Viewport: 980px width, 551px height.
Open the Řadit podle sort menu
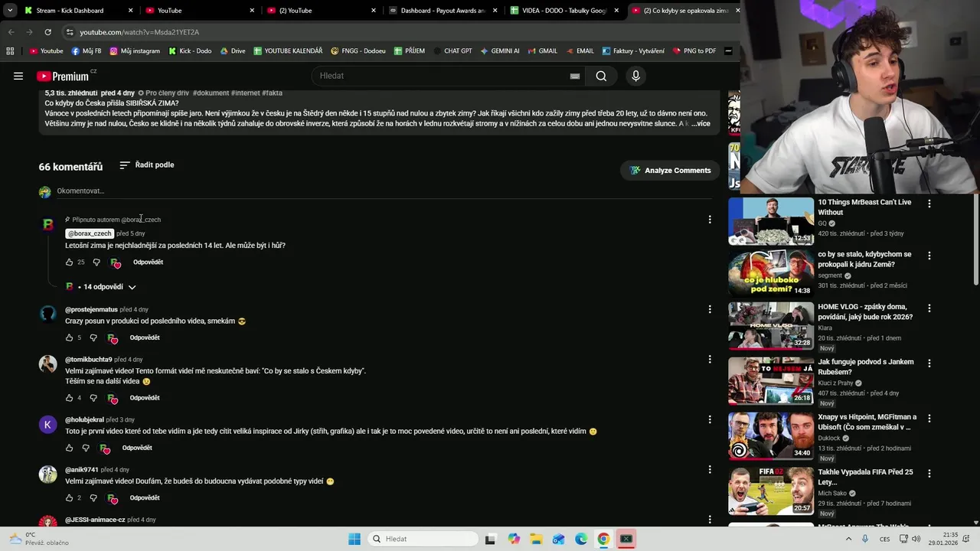tap(147, 165)
